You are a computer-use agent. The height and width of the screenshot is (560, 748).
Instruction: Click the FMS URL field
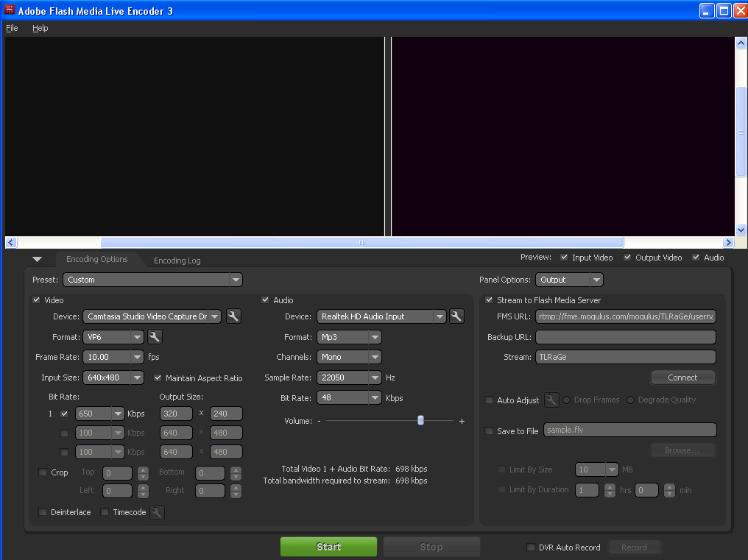click(625, 316)
